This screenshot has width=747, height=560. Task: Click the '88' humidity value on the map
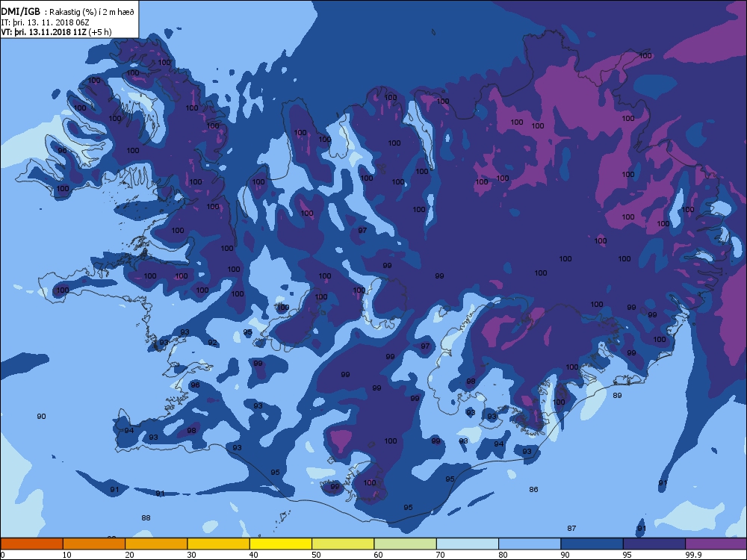point(146,517)
